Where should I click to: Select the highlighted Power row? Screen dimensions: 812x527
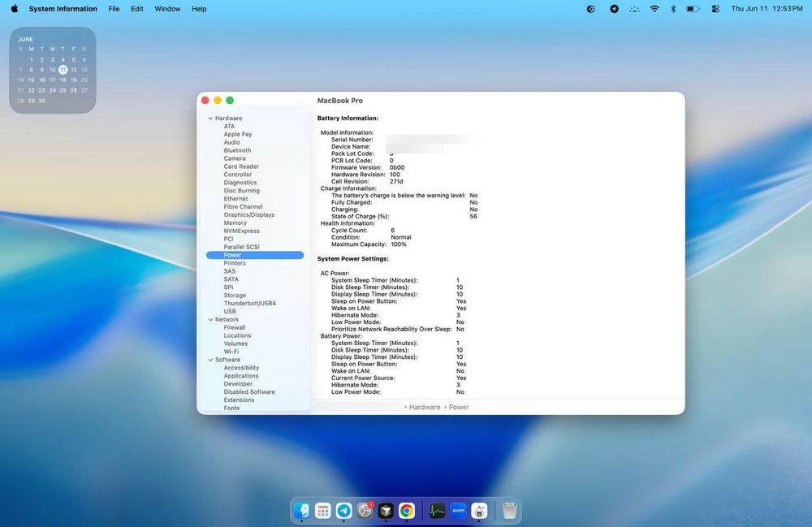[255, 255]
